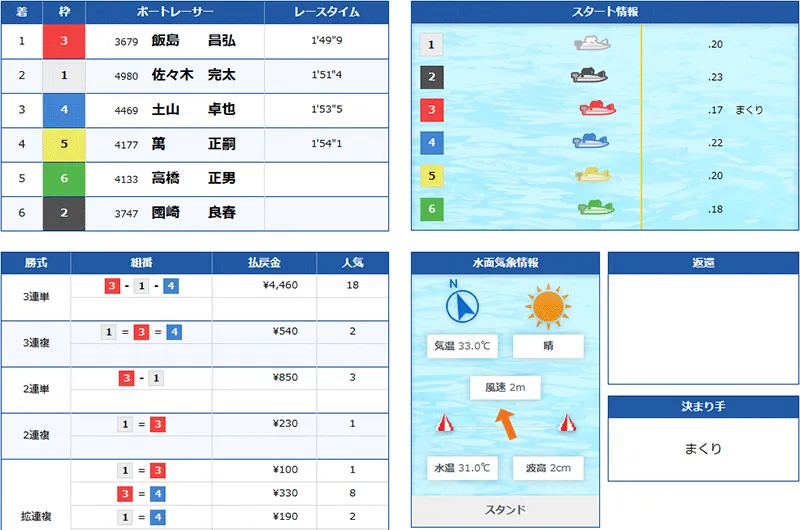Click the 1=3=4 trio combination

click(141, 333)
